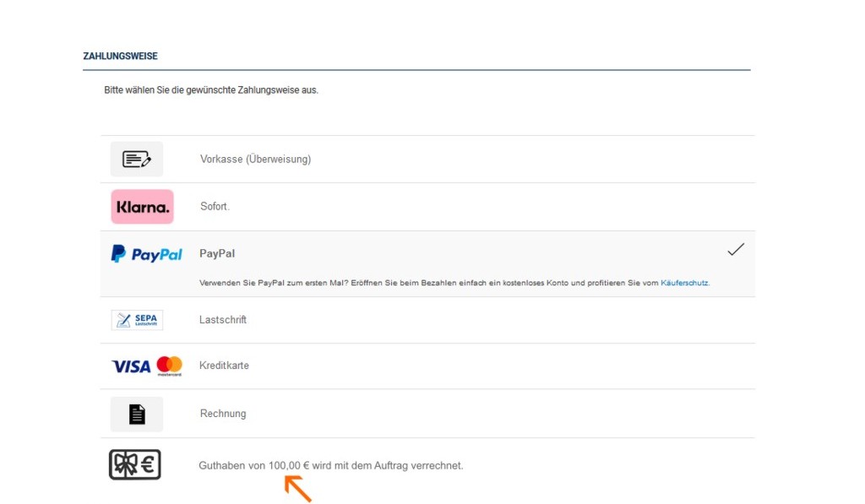Select Vorkasse (Überweisung) payment option

[x=255, y=159]
